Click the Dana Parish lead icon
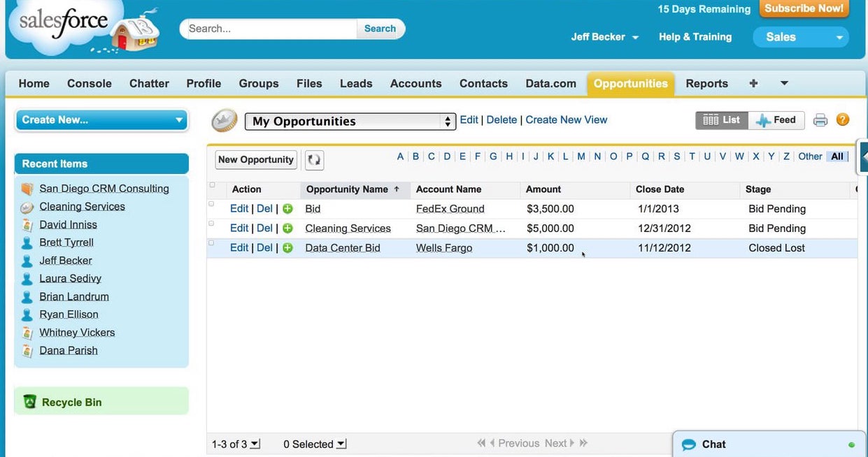Image resolution: width=868 pixels, height=457 pixels. pos(27,351)
